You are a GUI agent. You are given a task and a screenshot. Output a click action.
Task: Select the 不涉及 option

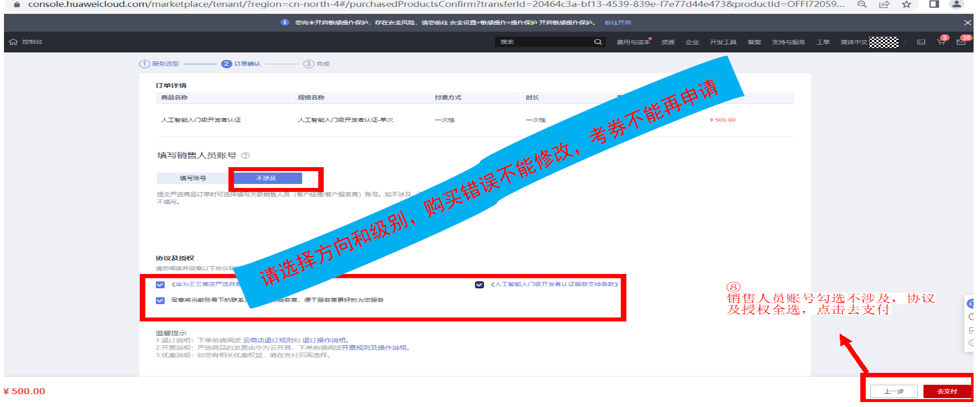coord(267,178)
